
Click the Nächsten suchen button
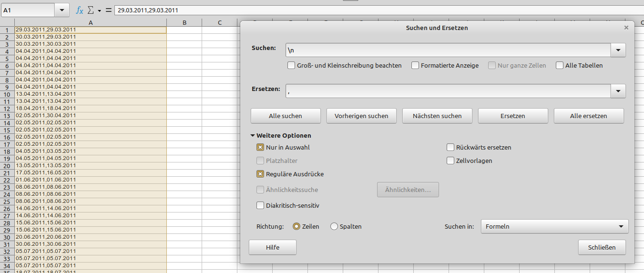[x=437, y=116]
